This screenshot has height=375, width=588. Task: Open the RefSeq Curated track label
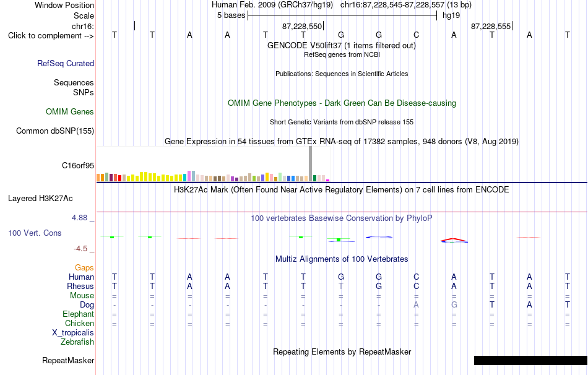[66, 63]
